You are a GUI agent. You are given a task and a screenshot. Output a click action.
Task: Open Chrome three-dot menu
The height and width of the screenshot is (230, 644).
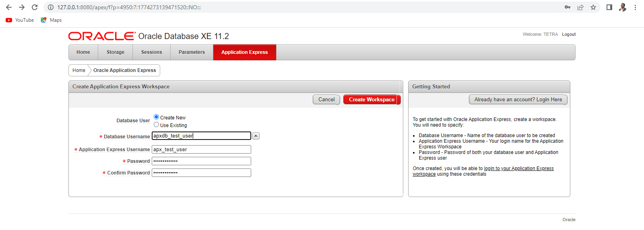pyautogui.click(x=635, y=7)
